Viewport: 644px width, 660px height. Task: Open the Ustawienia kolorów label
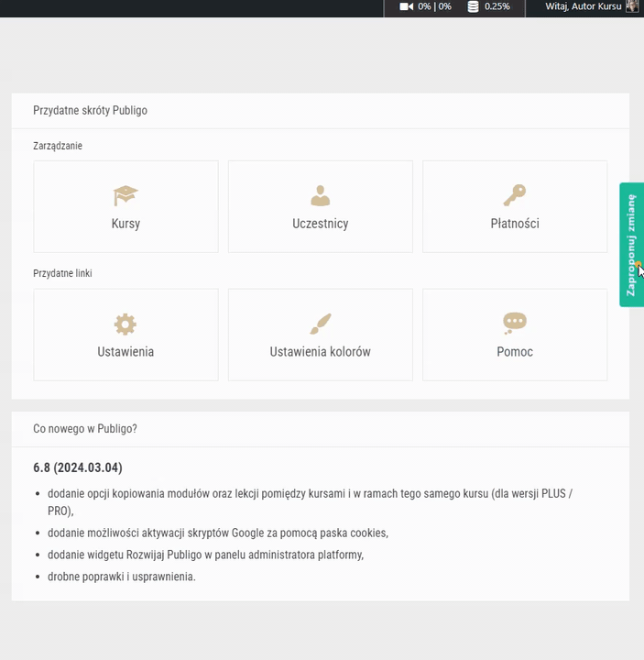[x=320, y=352]
